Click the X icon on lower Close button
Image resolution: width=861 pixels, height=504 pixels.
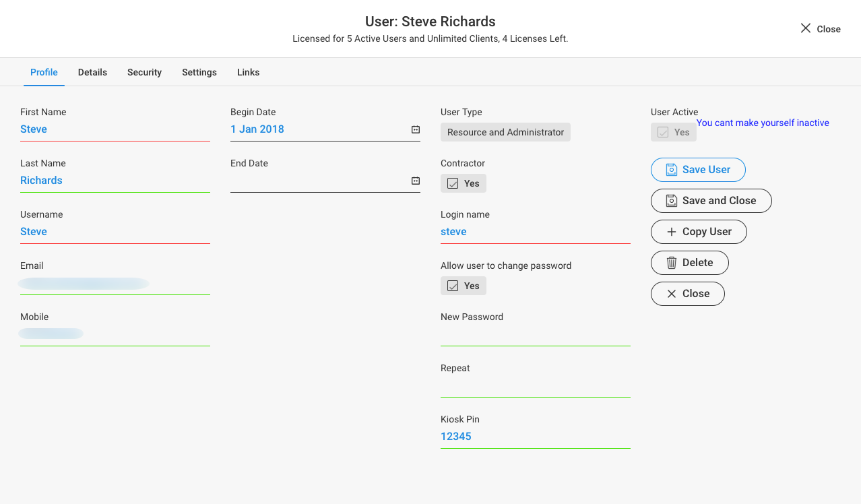[671, 294]
